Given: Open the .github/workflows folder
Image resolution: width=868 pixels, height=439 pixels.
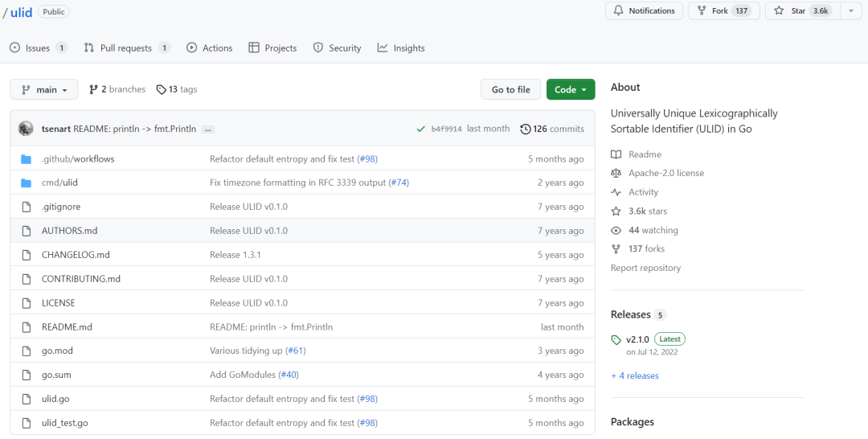Looking at the screenshot, I should tap(78, 159).
